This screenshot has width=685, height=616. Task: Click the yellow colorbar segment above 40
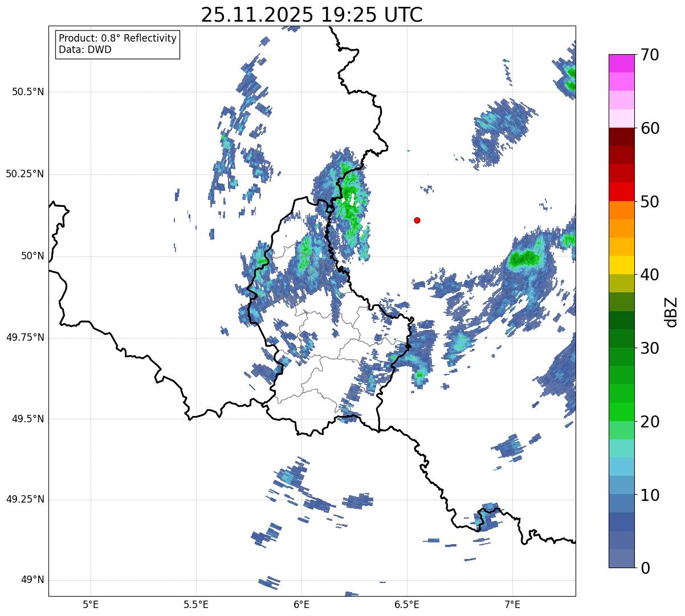pos(622,265)
